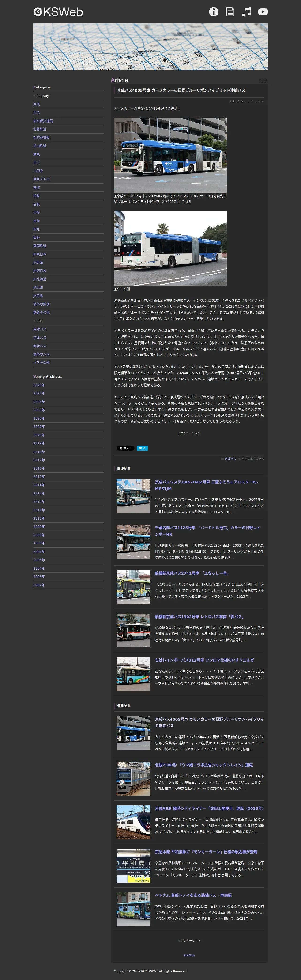Viewport: 301px width, 980px height.
Task: Click the 青バス retro bus thumbnail
Action: 133,630
